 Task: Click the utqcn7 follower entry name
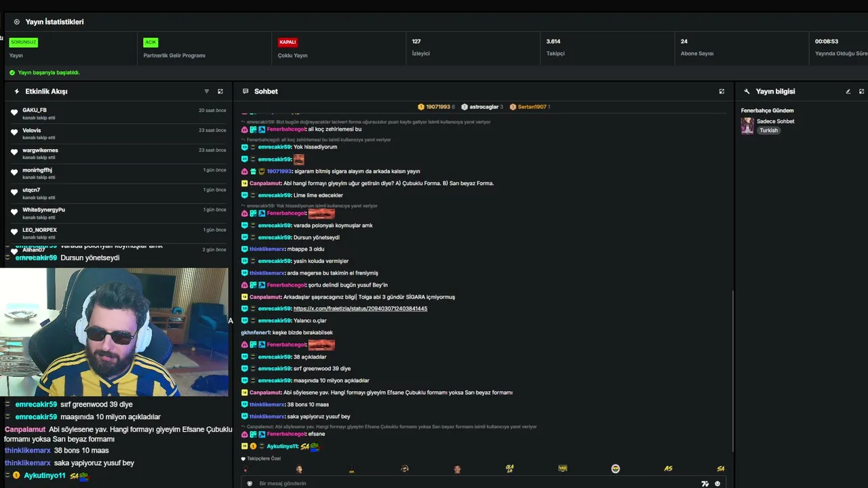click(31, 190)
